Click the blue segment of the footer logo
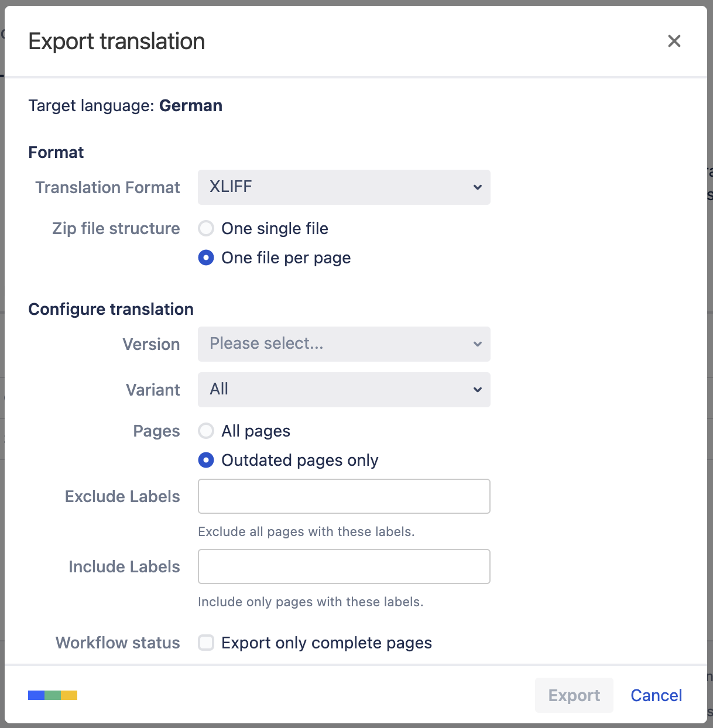The image size is (713, 728). 36,695
